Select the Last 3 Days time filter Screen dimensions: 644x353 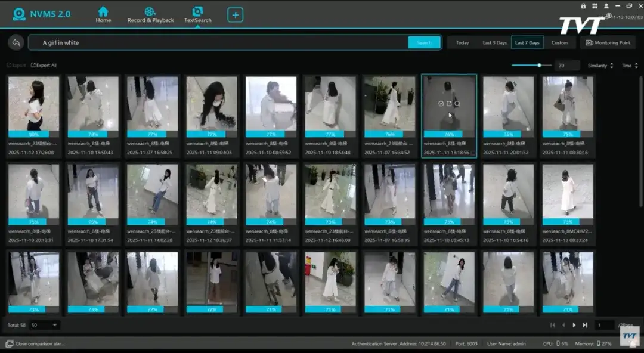(494, 43)
